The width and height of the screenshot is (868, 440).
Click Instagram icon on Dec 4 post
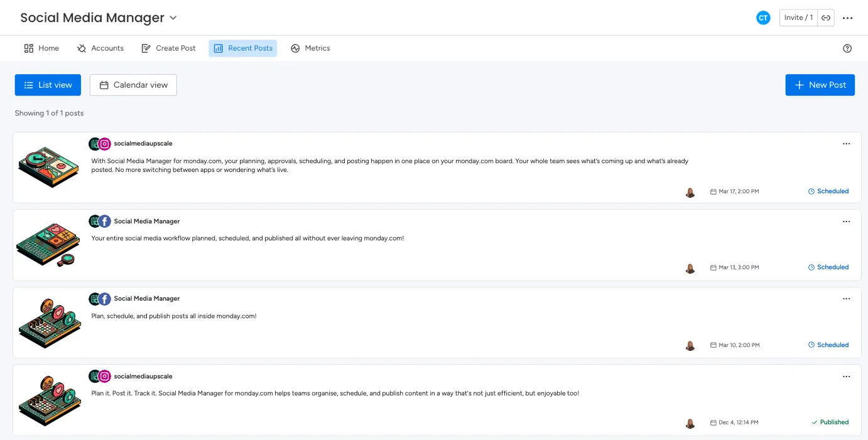click(105, 376)
